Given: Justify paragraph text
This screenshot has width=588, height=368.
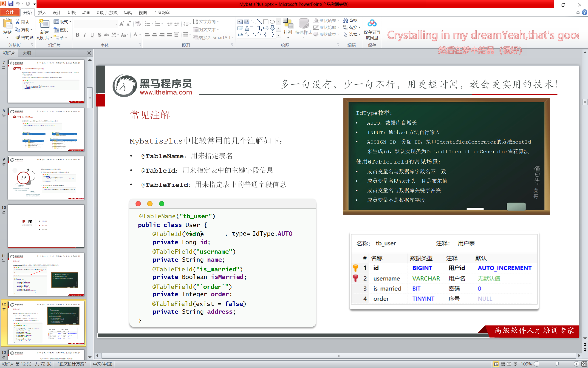Looking at the screenshot, I should (x=169, y=35).
